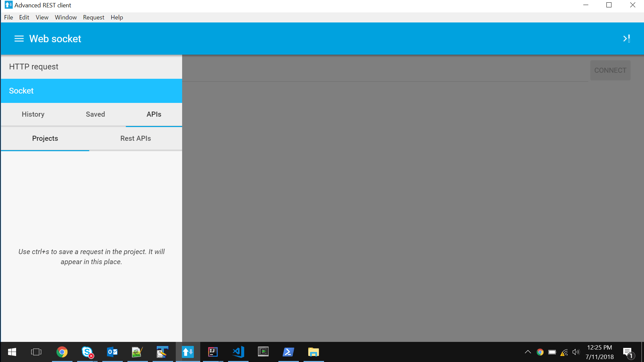This screenshot has width=644, height=362.
Task: Open the side panel arrow icon in header
Action: tap(626, 39)
